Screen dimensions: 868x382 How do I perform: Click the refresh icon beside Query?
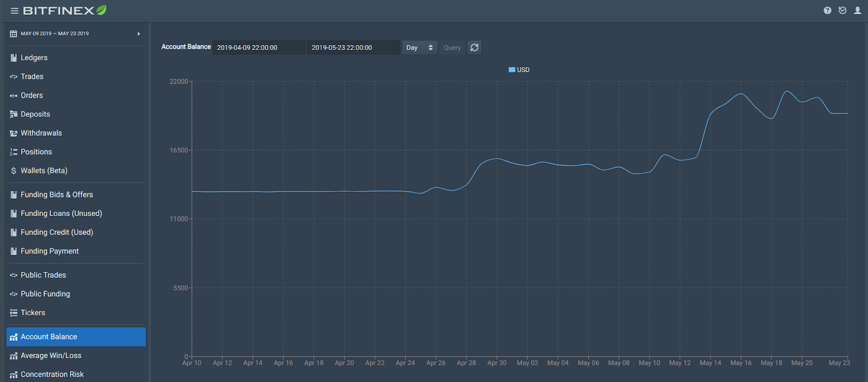coord(474,48)
